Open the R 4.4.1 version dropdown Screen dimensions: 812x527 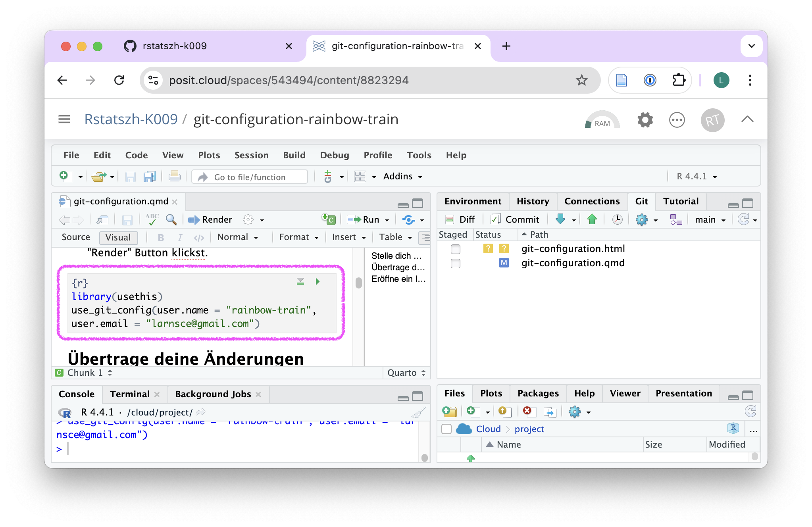coord(697,176)
